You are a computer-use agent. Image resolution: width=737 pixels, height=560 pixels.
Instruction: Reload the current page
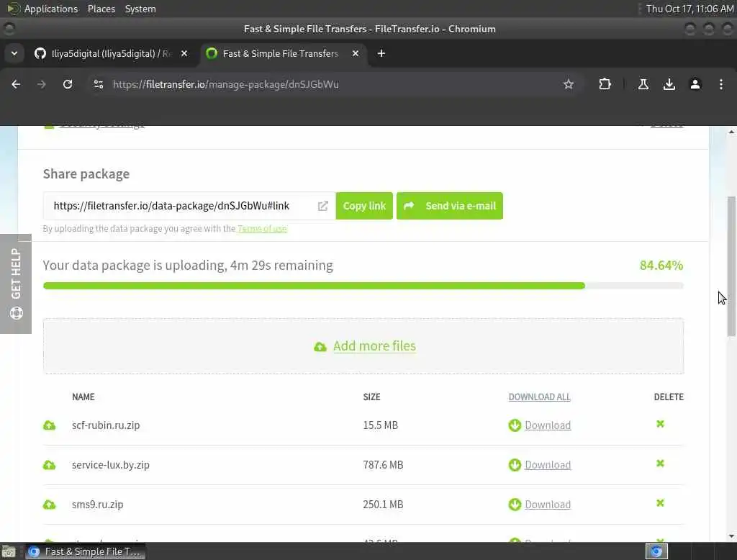pos(68,84)
